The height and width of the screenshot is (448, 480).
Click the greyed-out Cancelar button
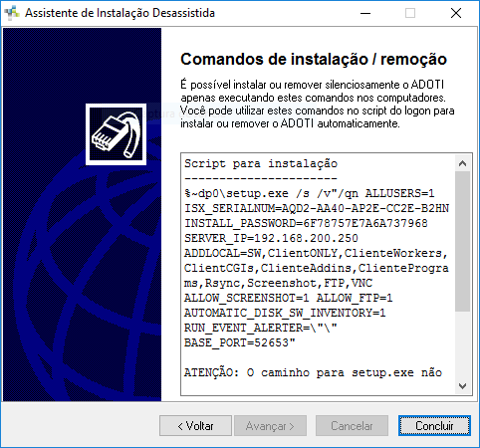[x=352, y=426]
